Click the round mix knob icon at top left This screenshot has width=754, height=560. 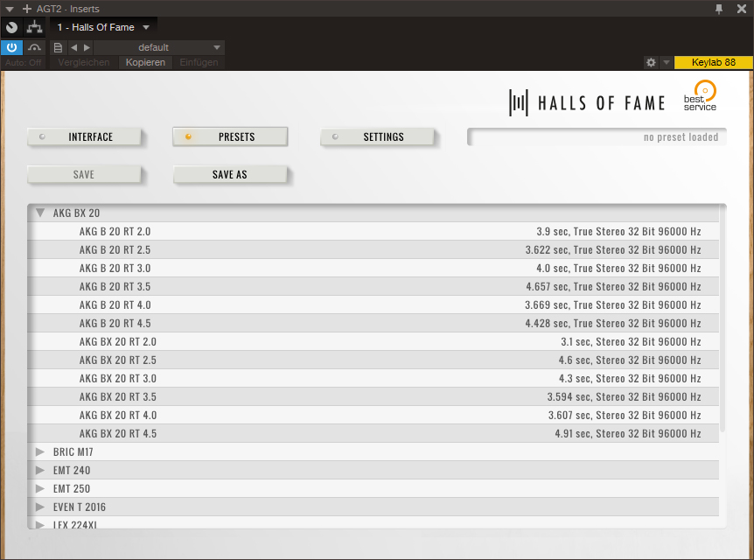[x=11, y=27]
